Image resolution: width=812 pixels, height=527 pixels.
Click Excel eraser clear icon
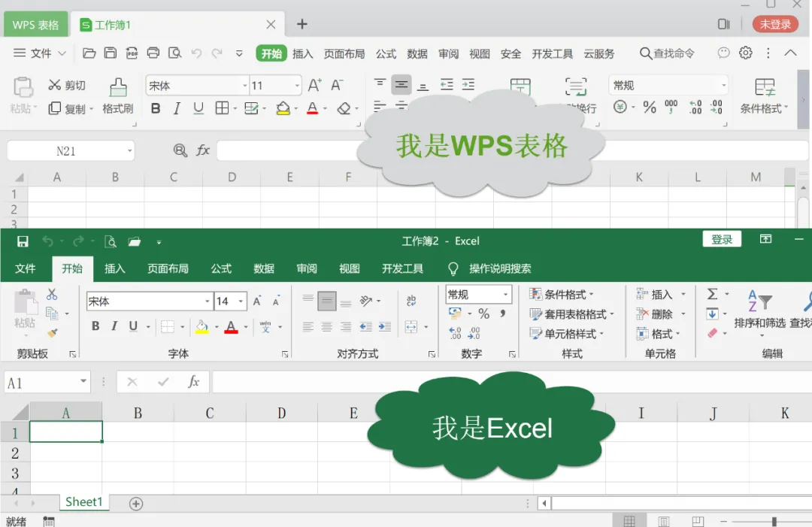(713, 333)
